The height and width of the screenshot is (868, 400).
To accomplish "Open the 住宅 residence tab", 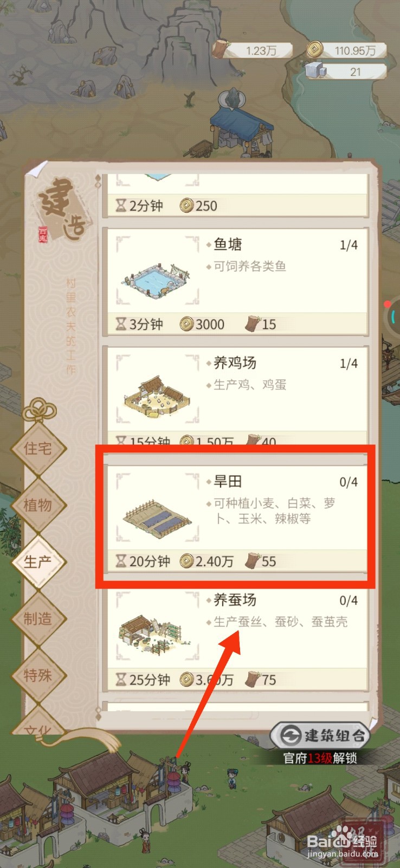I will (x=38, y=449).
